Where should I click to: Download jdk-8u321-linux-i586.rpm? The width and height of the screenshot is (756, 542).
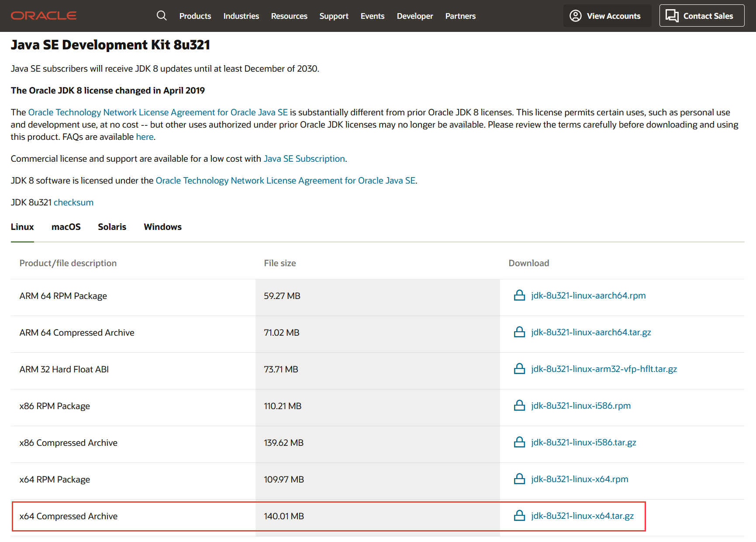(x=581, y=406)
